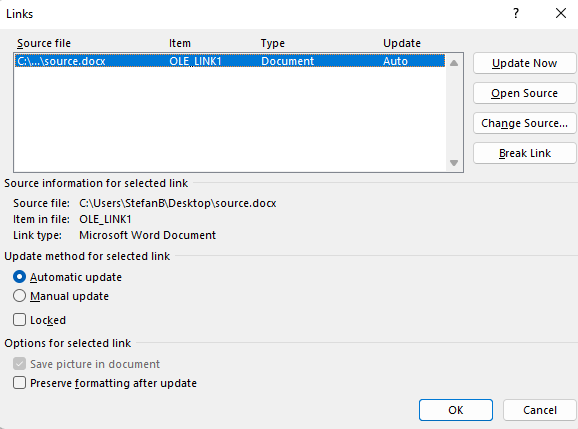Confirm the dialog with OK
The image size is (578, 429).
pyautogui.click(x=456, y=410)
